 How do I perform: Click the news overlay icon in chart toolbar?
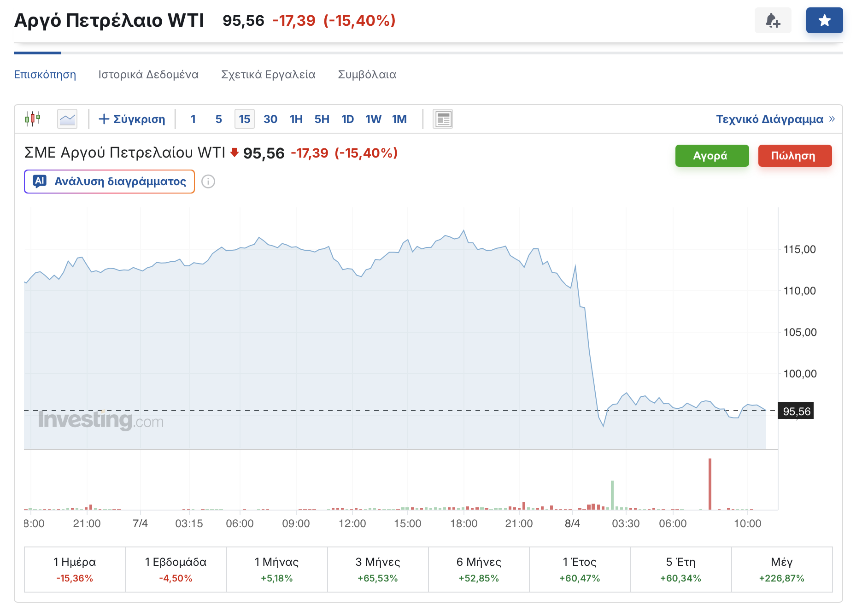(x=443, y=119)
